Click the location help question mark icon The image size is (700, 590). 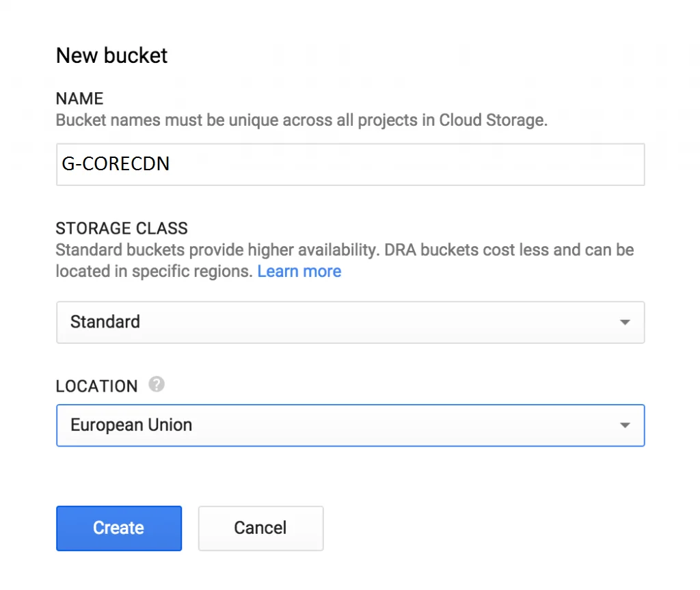(x=157, y=384)
